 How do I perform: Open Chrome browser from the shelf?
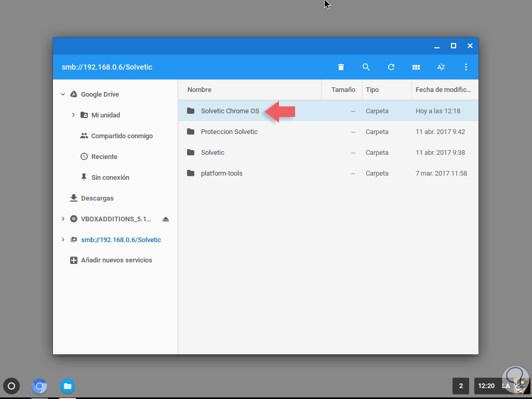39,386
